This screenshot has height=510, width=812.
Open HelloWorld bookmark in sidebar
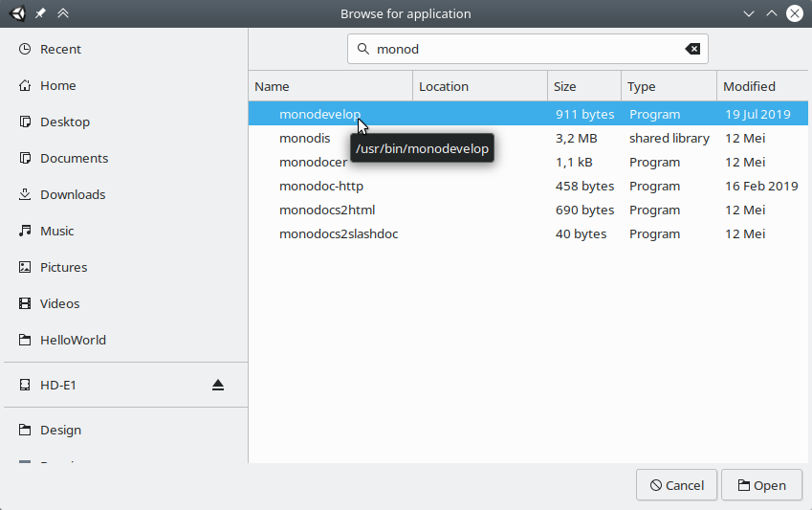(x=73, y=340)
